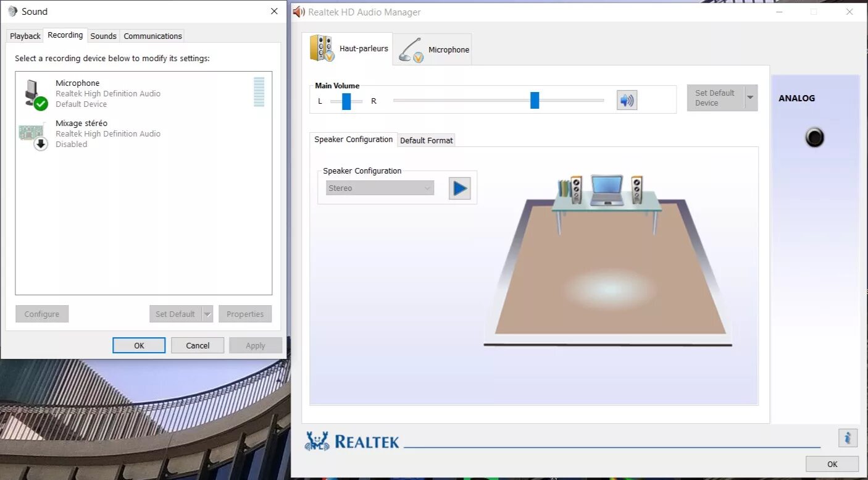Open the Stereo speaker configuration dropdown
The height and width of the screenshot is (480, 868).
tap(380, 188)
